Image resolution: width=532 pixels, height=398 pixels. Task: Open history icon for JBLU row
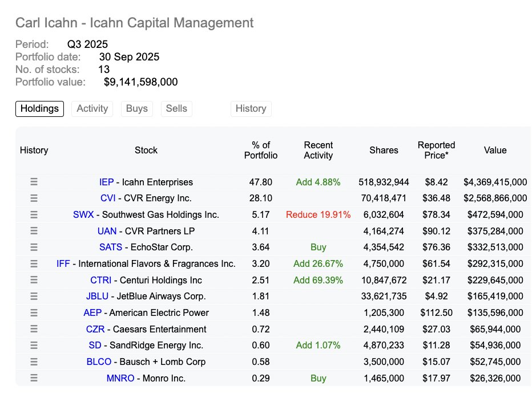tap(34, 297)
